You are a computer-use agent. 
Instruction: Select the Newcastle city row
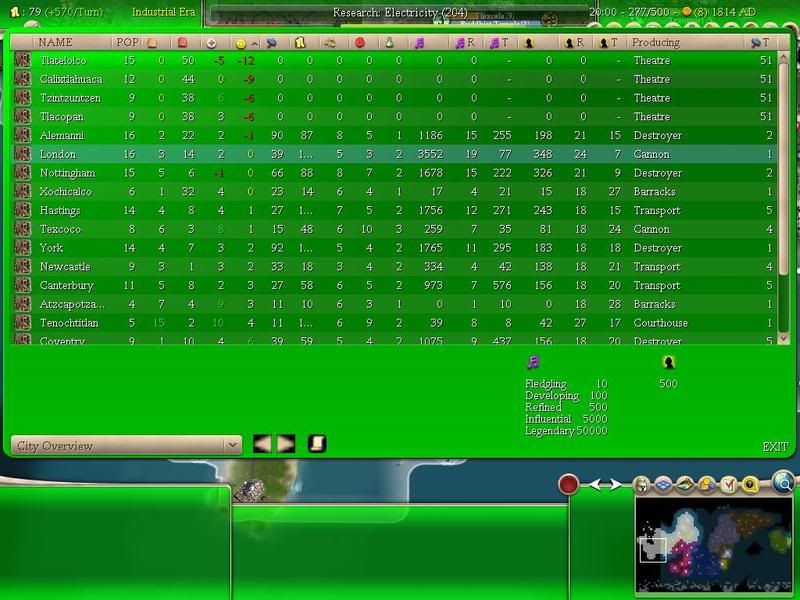click(394, 267)
